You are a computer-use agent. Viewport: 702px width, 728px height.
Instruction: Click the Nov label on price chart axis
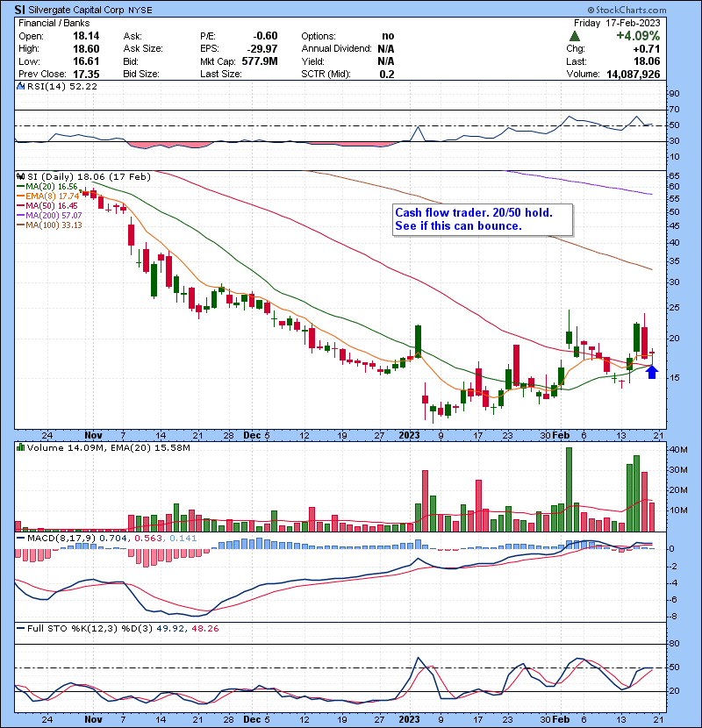point(93,436)
